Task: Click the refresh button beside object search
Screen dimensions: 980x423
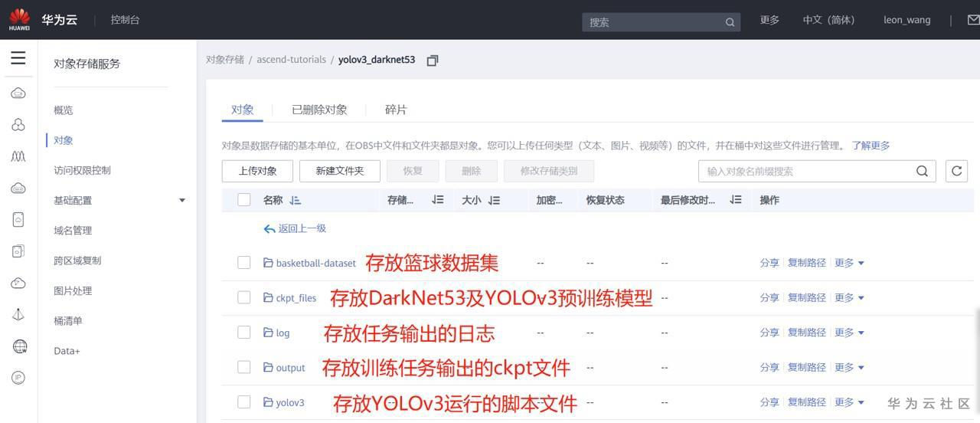Action: coord(956,171)
